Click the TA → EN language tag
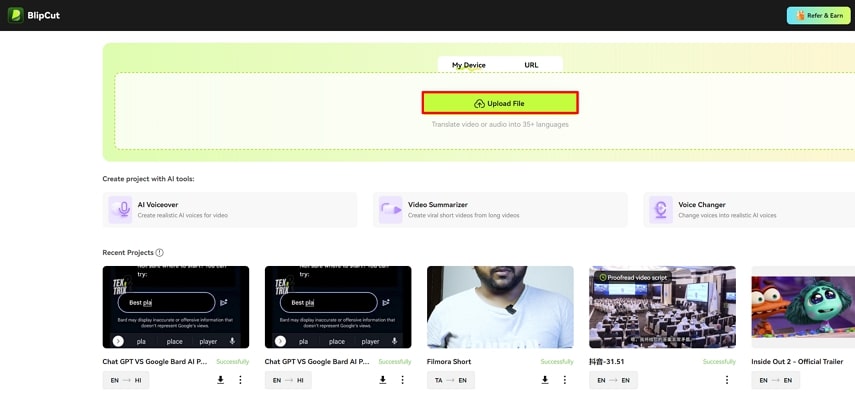 [451, 380]
